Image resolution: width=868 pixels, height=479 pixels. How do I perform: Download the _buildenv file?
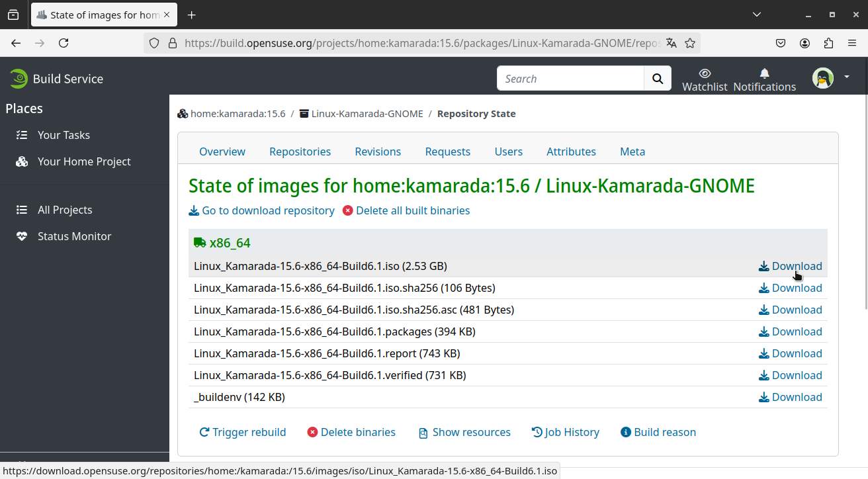coord(790,397)
